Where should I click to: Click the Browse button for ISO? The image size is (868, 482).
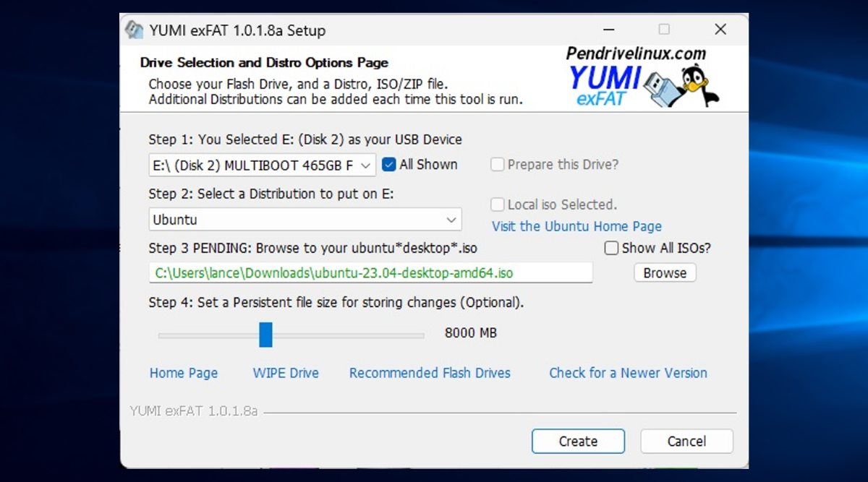point(665,273)
